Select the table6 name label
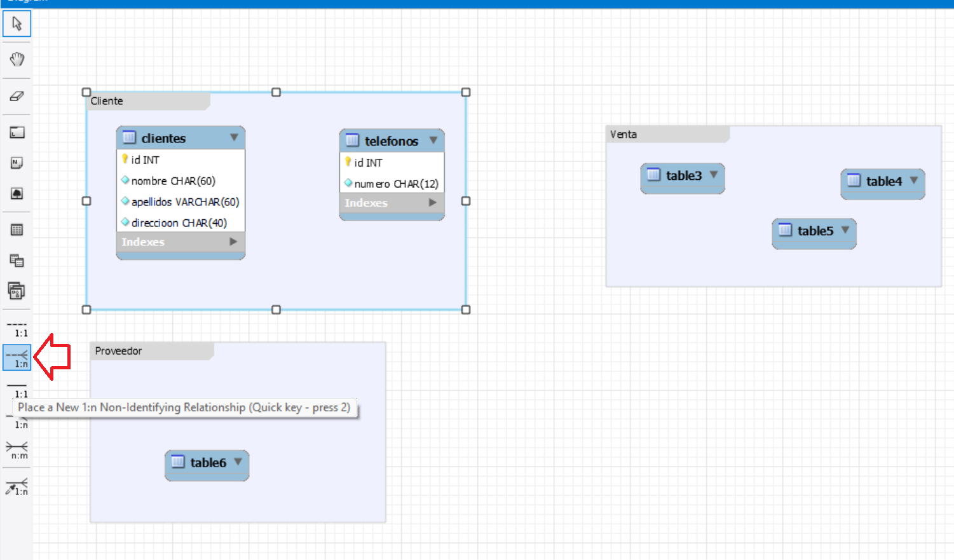The image size is (954, 560). (x=208, y=463)
